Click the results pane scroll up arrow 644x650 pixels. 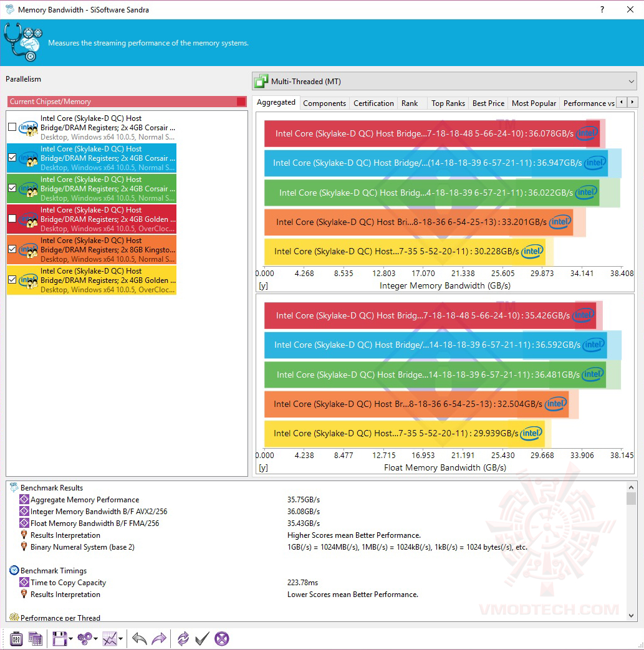point(631,487)
